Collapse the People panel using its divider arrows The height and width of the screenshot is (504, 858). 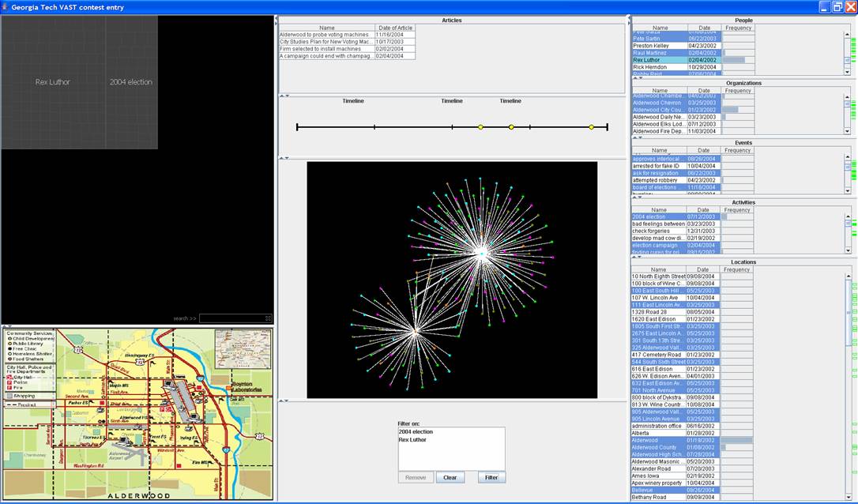[x=637, y=77]
